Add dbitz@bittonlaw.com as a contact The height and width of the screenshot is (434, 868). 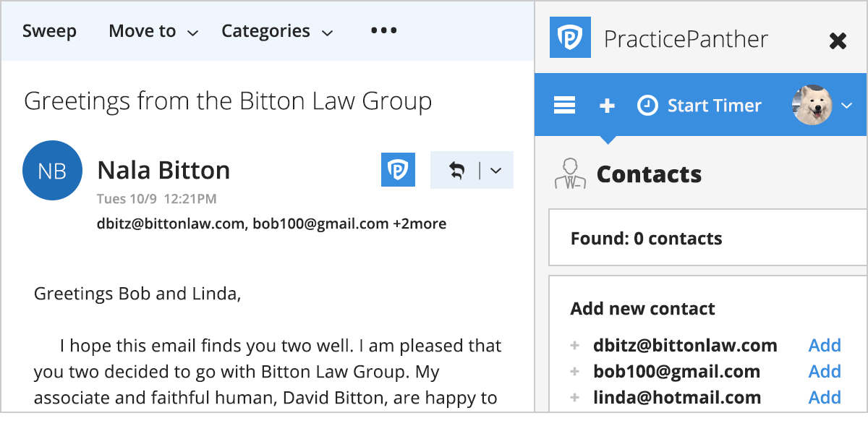tap(825, 346)
